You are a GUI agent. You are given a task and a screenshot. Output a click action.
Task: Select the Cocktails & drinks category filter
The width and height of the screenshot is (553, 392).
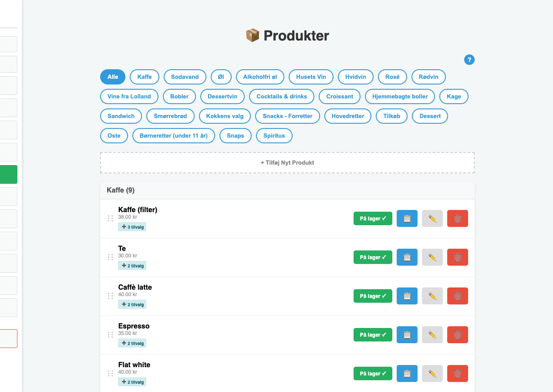click(282, 96)
